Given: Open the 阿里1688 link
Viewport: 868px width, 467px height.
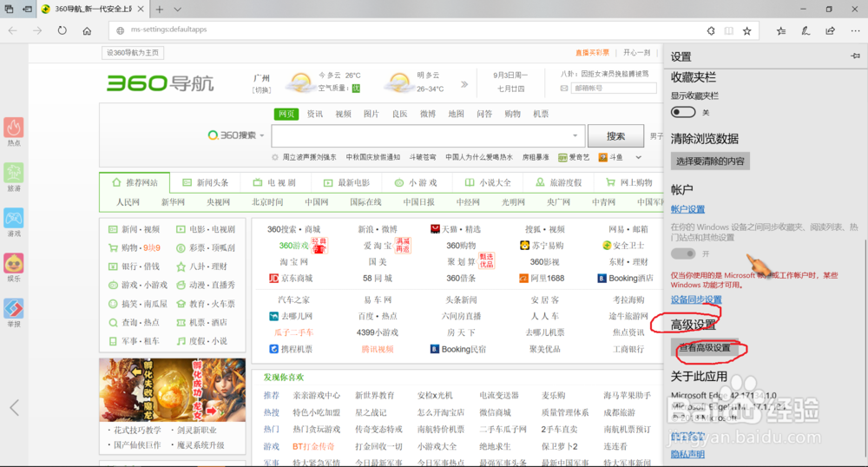Looking at the screenshot, I should point(542,279).
